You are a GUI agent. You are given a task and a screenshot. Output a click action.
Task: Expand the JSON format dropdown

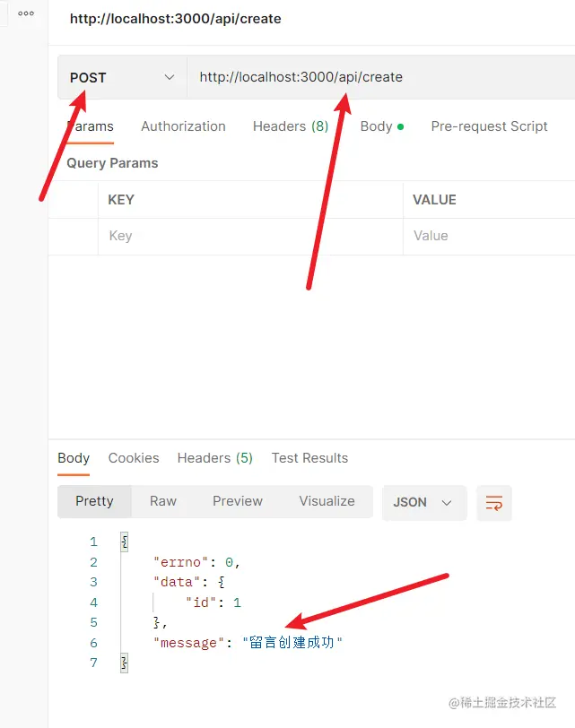coord(424,502)
